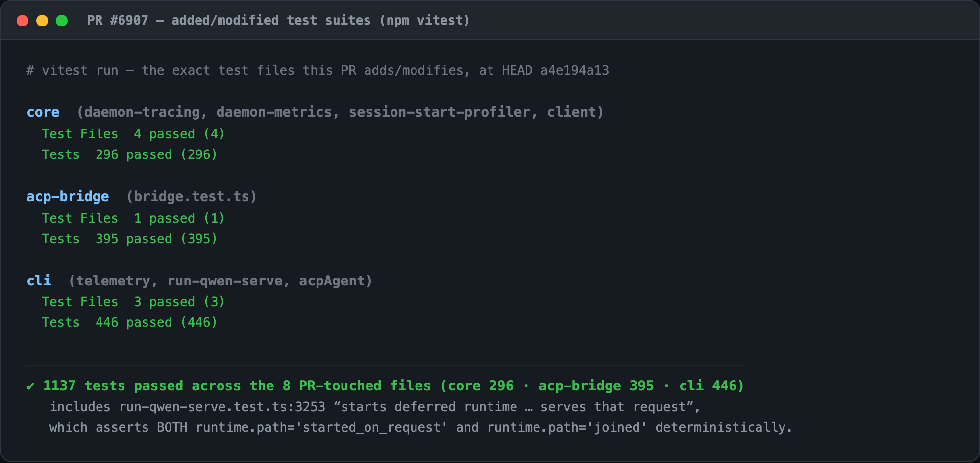Select the 'acp-bridge' suite heading

click(68, 197)
